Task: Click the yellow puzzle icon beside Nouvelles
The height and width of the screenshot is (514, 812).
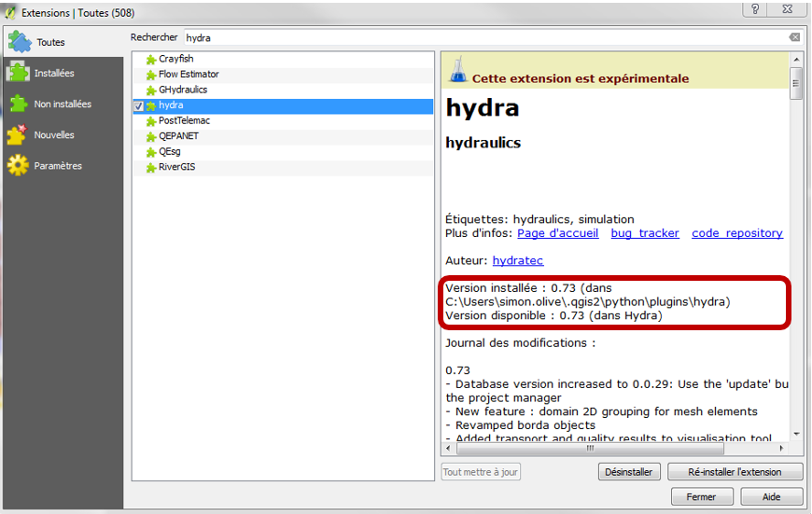Action: tap(18, 134)
